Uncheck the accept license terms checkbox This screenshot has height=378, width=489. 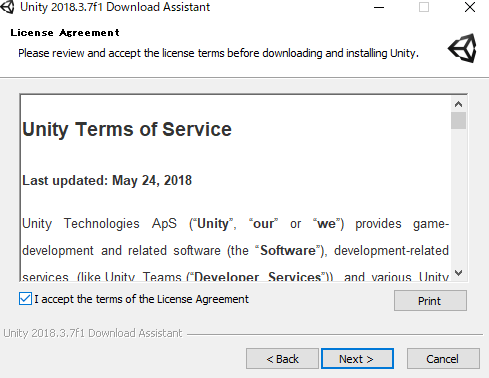tap(25, 299)
